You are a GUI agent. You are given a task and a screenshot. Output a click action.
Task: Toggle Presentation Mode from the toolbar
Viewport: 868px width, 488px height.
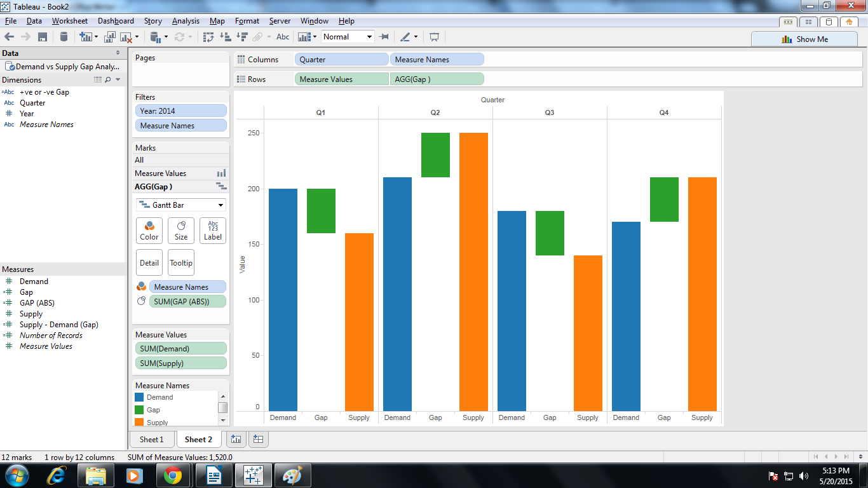[x=436, y=37]
